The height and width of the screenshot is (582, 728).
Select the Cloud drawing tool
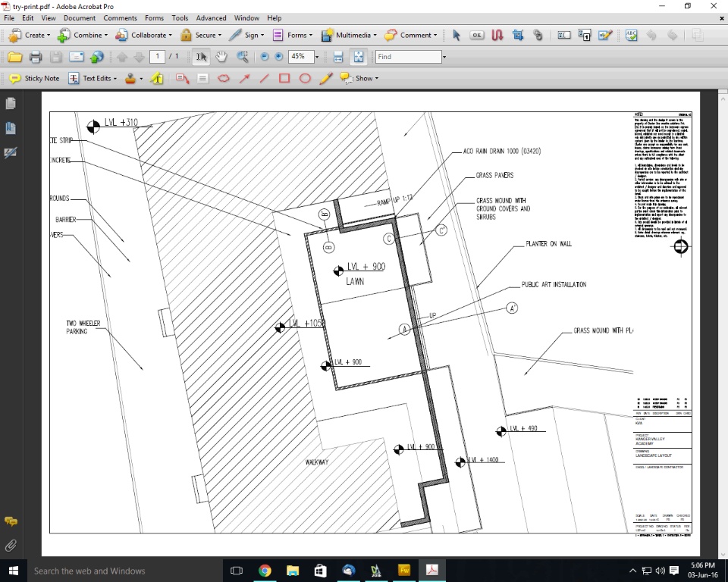pyautogui.click(x=223, y=79)
